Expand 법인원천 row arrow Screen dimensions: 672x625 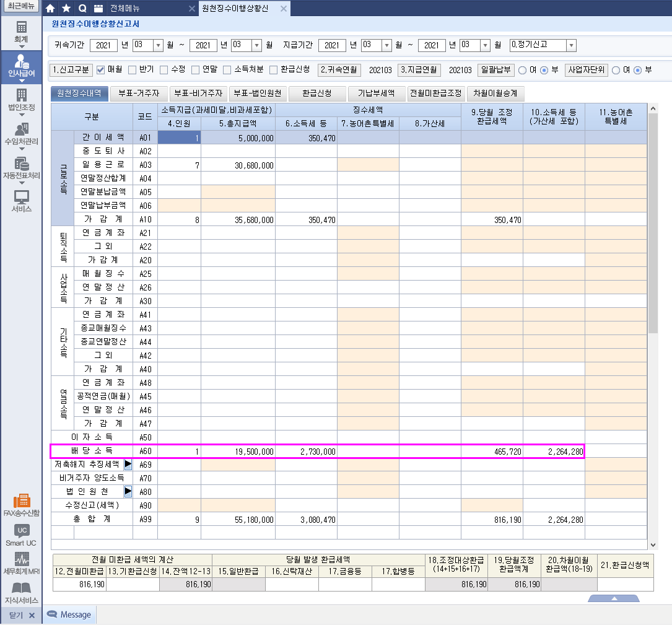click(x=128, y=492)
